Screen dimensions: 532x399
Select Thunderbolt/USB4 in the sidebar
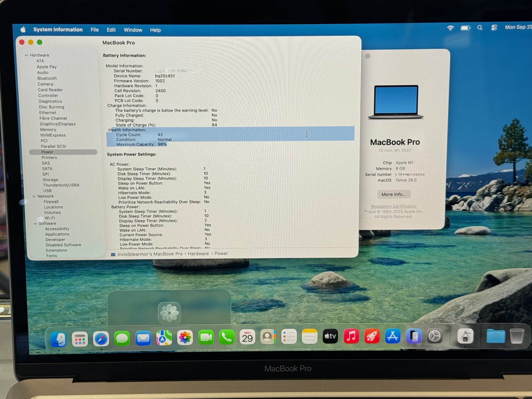61,185
